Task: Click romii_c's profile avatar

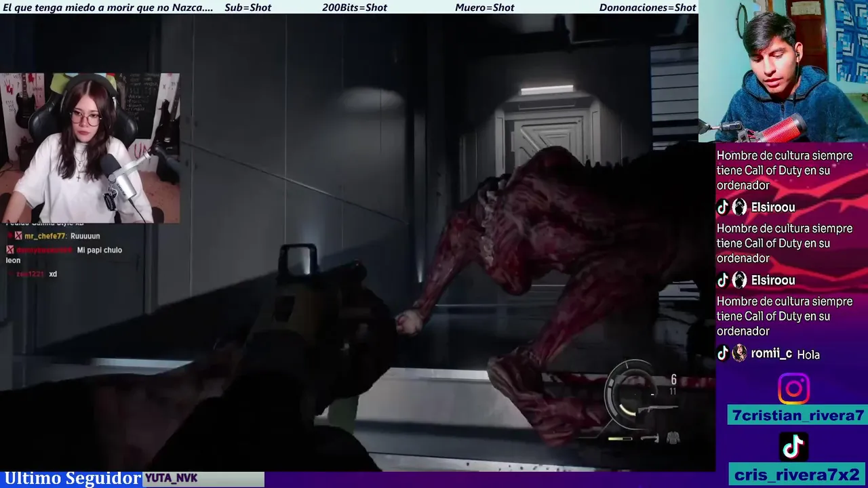Action: [x=739, y=353]
